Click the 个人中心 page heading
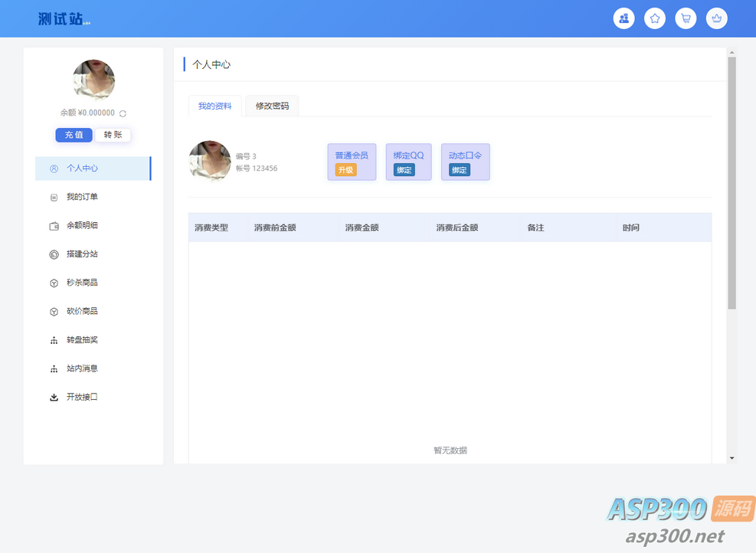 pyautogui.click(x=211, y=64)
